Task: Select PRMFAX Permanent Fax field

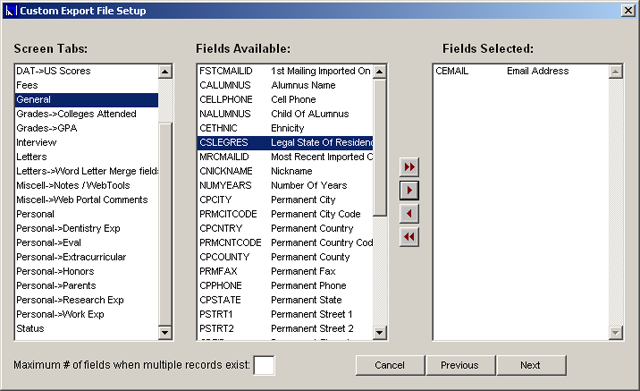Action: (x=285, y=271)
